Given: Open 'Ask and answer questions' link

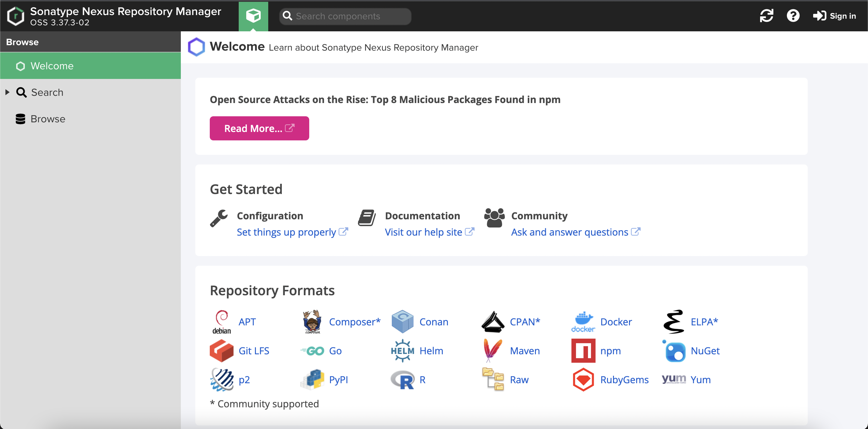Looking at the screenshot, I should point(569,232).
